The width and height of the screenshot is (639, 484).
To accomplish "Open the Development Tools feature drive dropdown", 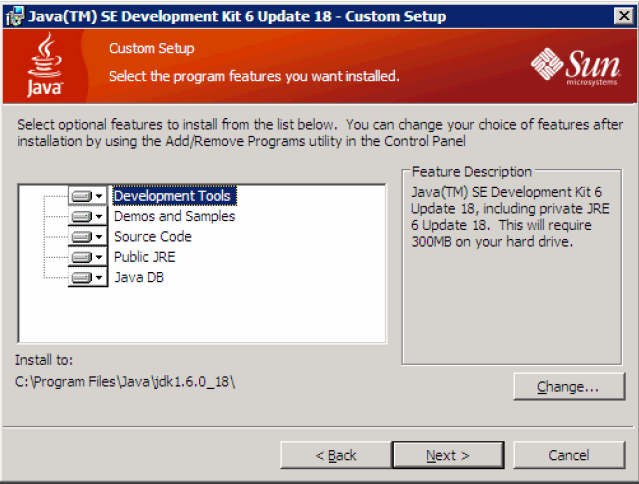I will click(88, 196).
